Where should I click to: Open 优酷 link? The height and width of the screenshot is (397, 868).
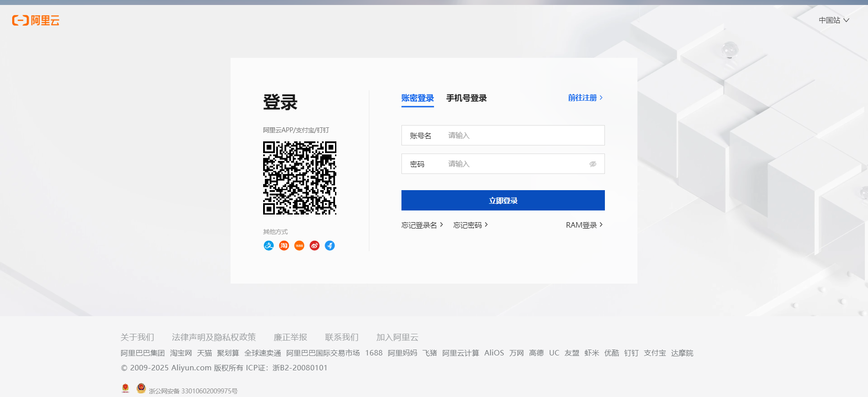pyautogui.click(x=612, y=353)
